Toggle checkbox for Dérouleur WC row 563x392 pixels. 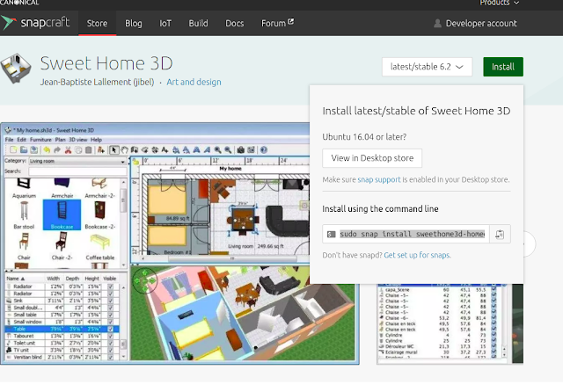click(494, 346)
